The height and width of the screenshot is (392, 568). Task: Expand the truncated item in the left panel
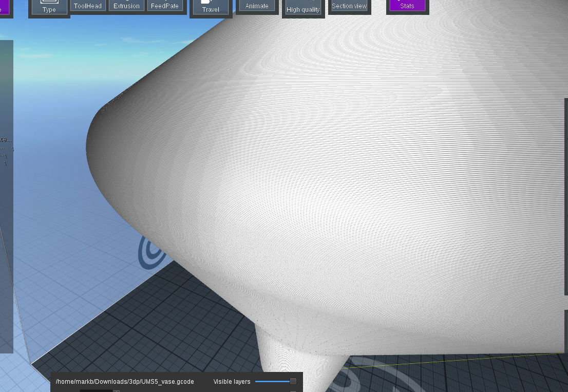coord(7,139)
